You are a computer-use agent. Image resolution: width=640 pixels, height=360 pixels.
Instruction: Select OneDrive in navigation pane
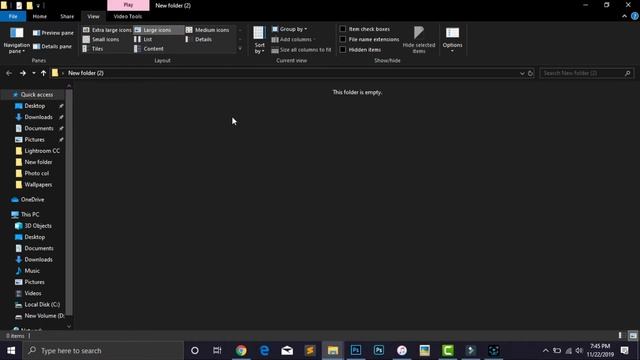pyautogui.click(x=32, y=200)
